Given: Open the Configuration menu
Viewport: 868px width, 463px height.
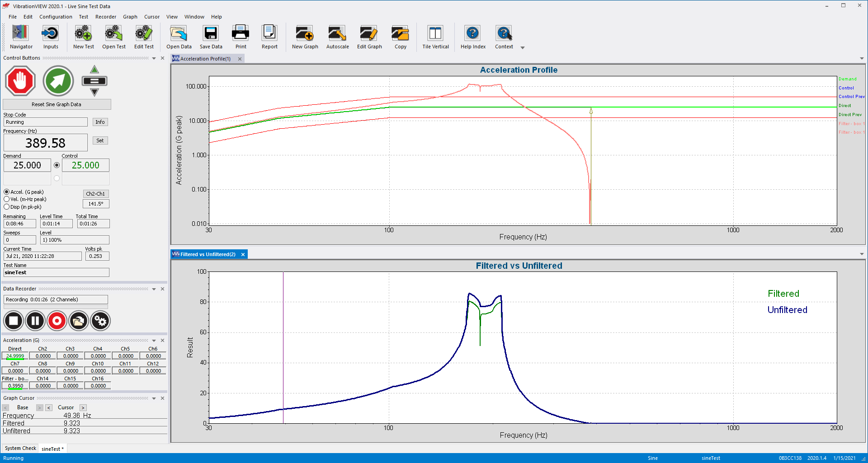Looking at the screenshot, I should tap(56, 17).
